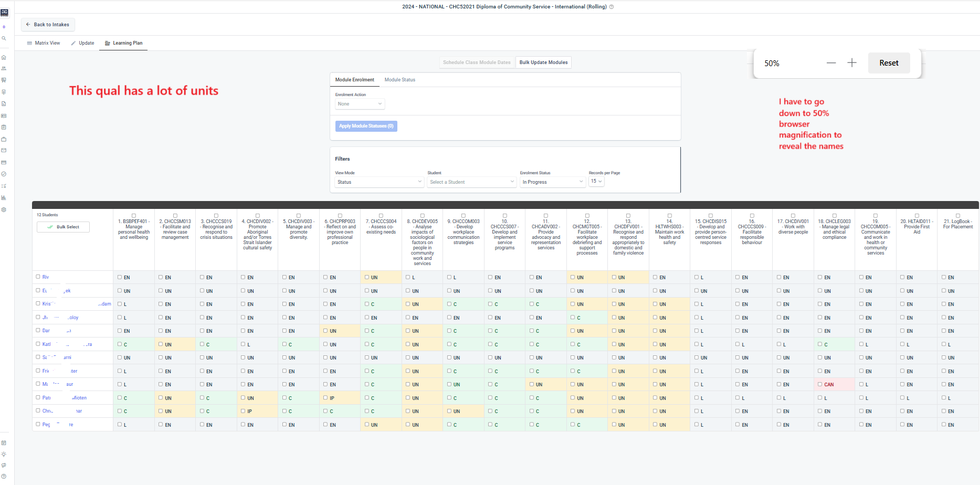Switch to the Module Status tab
The width and height of the screenshot is (980, 485).
click(x=400, y=80)
